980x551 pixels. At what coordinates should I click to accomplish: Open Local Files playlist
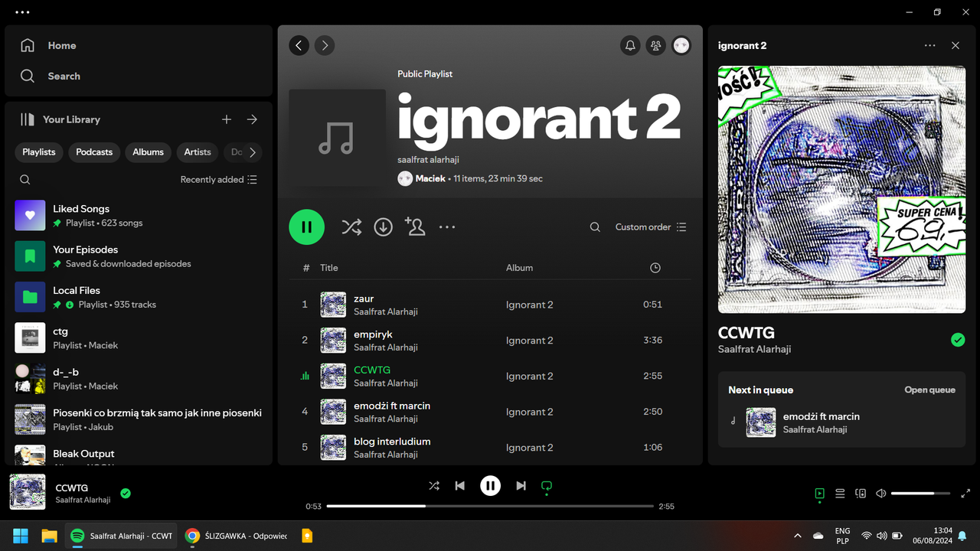[139, 297]
